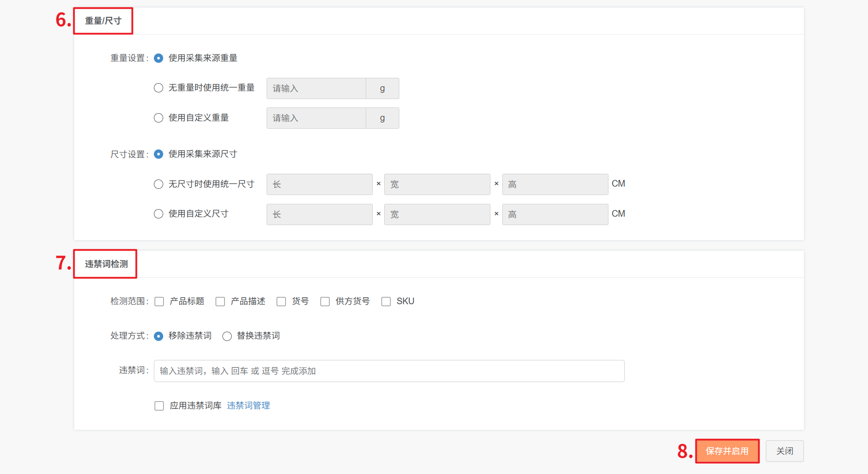
Task: Check the 应用违禁词库 checkbox
Action: tap(159, 406)
